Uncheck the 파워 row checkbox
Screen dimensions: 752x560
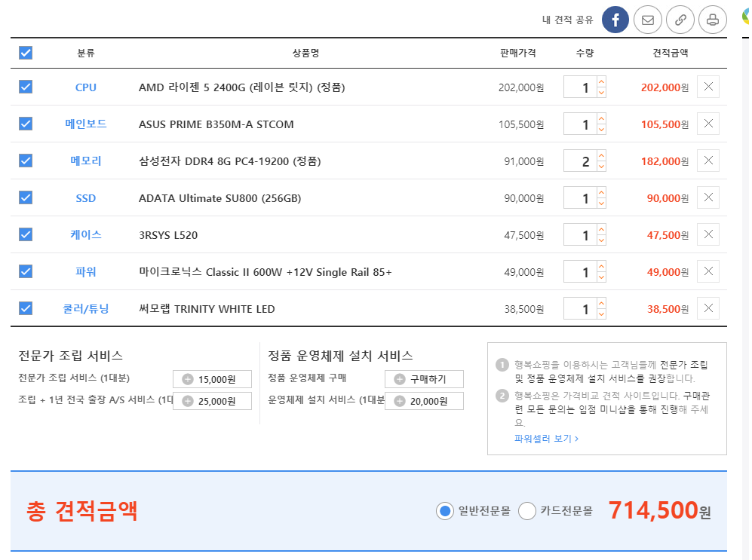pos(26,271)
